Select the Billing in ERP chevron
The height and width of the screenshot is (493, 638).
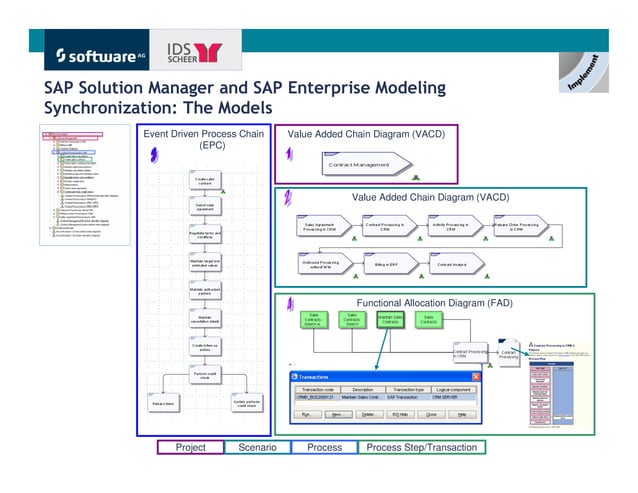pyautogui.click(x=391, y=264)
